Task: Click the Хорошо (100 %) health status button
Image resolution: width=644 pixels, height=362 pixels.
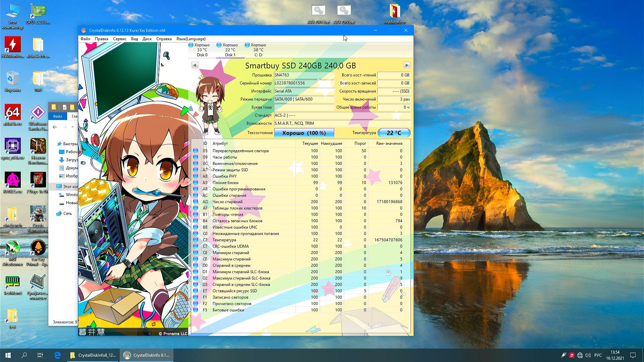Action: pyautogui.click(x=304, y=133)
